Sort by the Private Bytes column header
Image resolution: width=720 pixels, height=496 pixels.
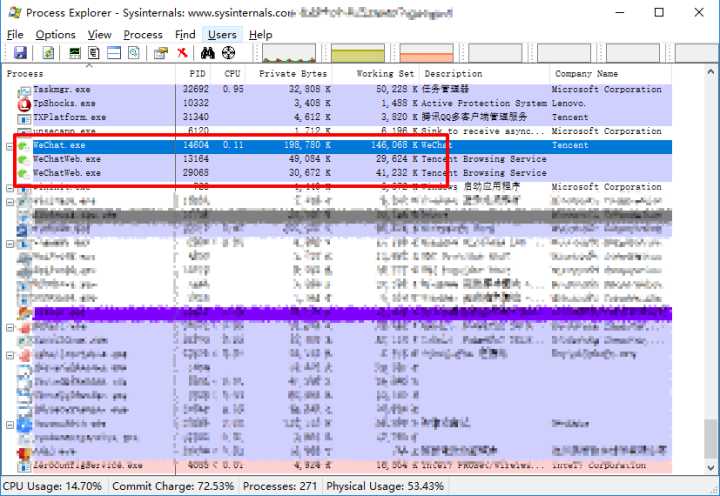(x=289, y=74)
